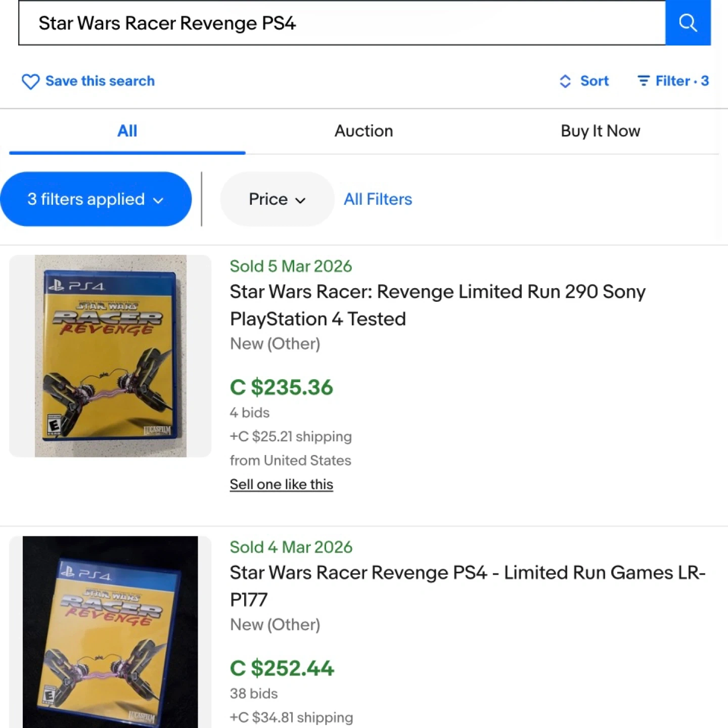Click the Sort label text
728x728 pixels.
pyautogui.click(x=594, y=81)
